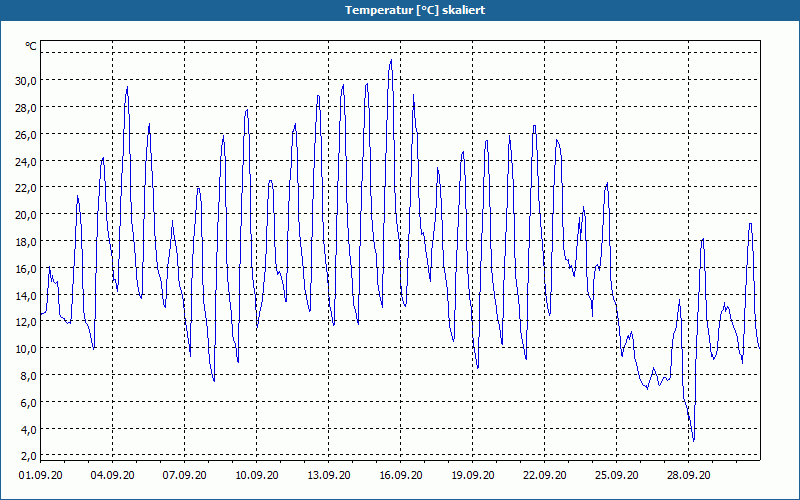The width and height of the screenshot is (800, 500).
Task: Click the highest temperature peak near 16.09.20
Action: (x=391, y=61)
